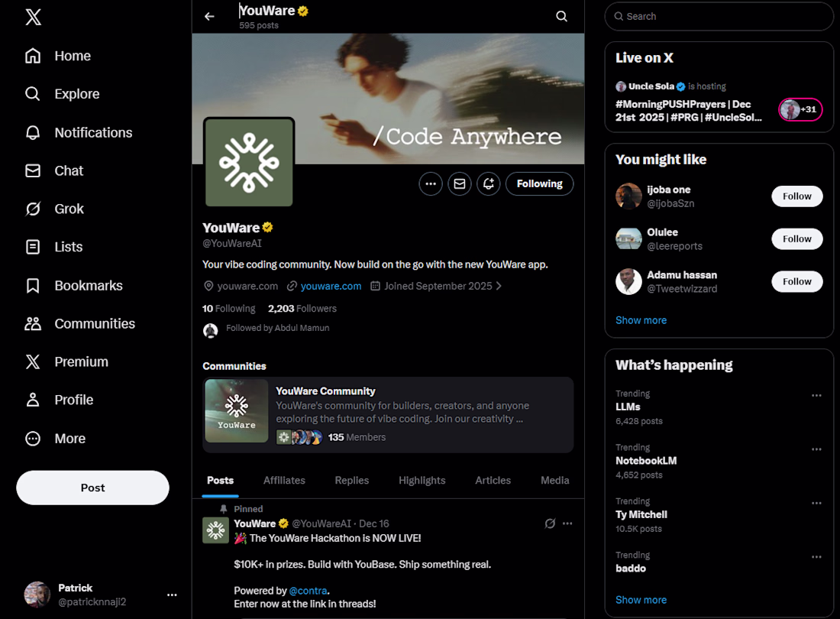Launch Grok from sidebar
The width and height of the screenshot is (840, 619).
pos(54,209)
